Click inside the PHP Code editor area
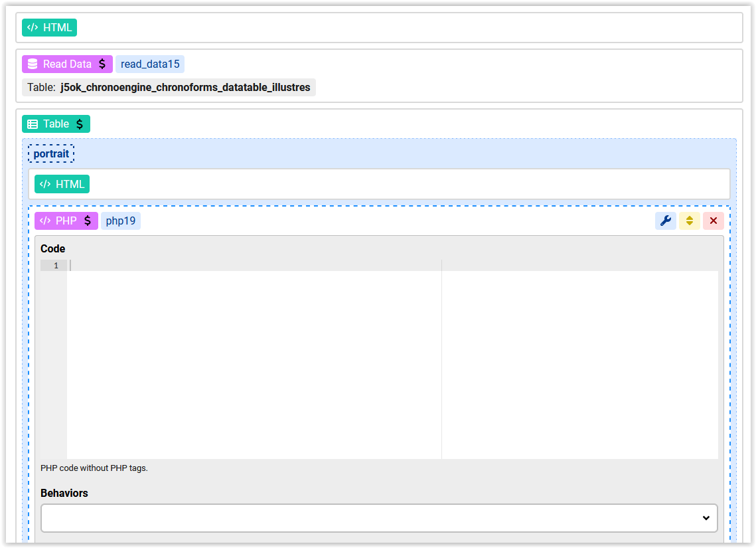The width and height of the screenshot is (756, 548). pos(252,359)
